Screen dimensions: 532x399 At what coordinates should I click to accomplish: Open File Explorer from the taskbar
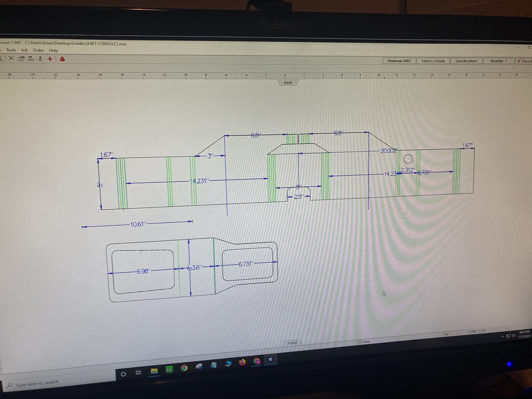154,371
